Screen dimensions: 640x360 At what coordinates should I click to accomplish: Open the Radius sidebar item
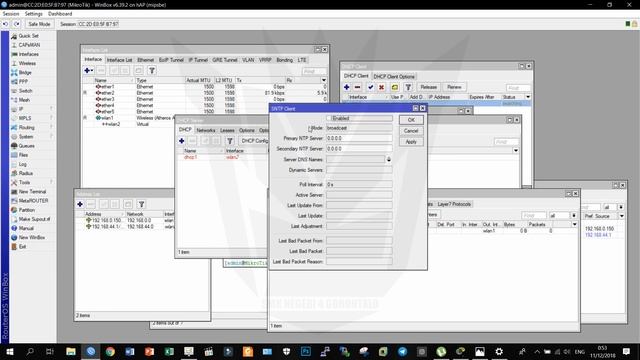(25, 173)
